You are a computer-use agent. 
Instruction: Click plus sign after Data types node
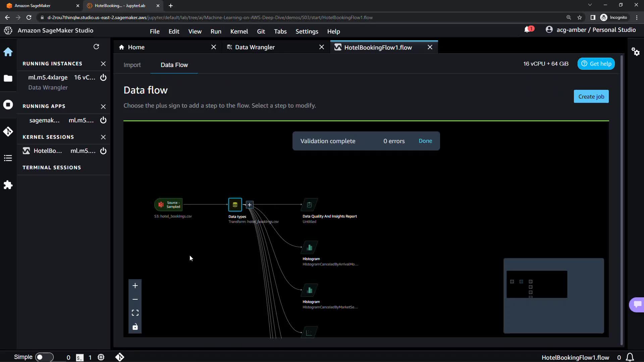click(x=250, y=205)
